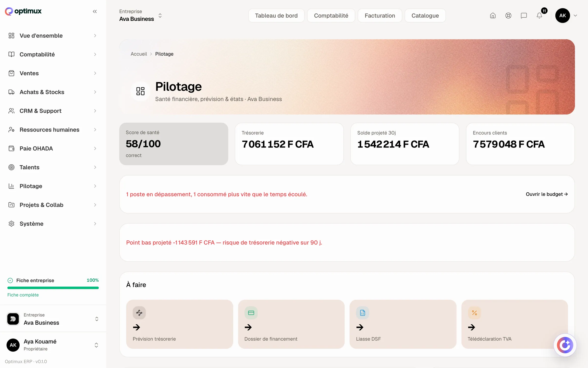Expand the Projets & Collab section
This screenshot has height=368, width=588.
click(53, 205)
